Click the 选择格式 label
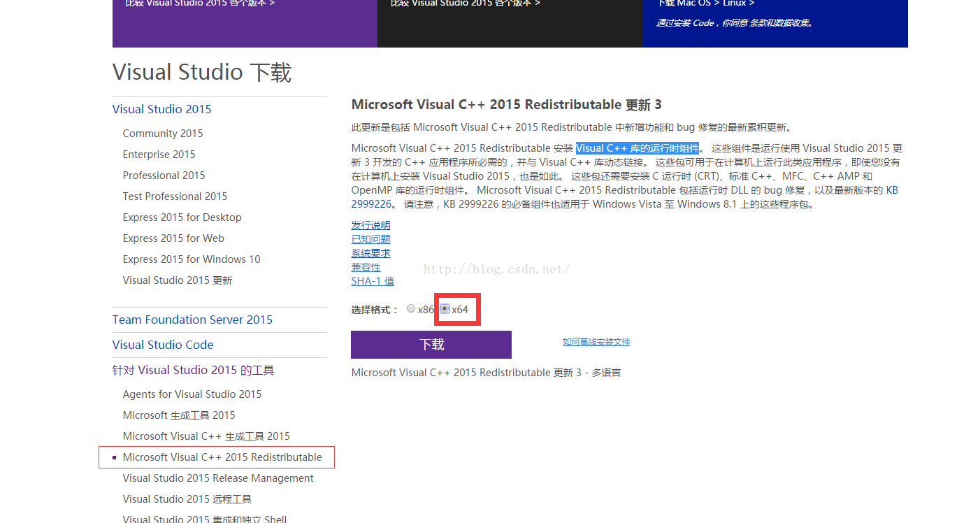 [x=375, y=310]
